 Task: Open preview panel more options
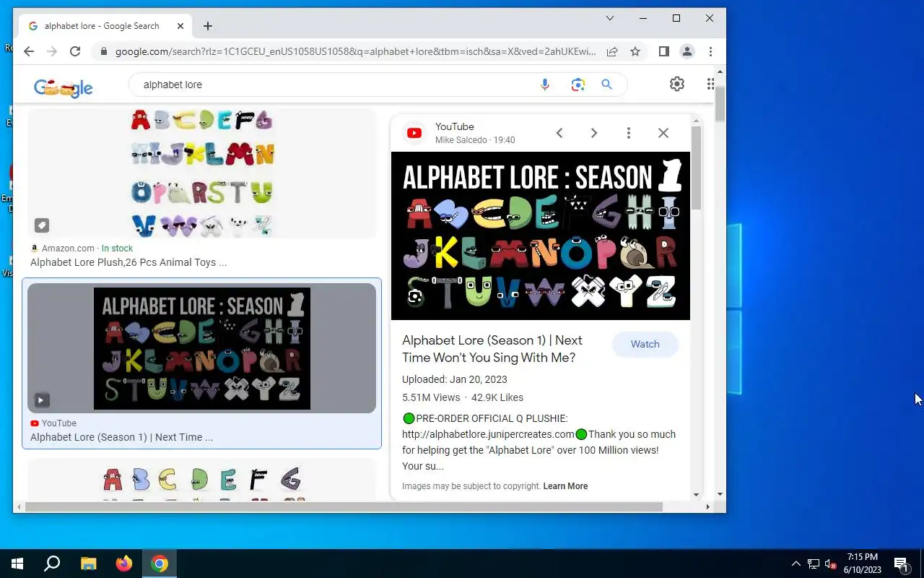629,133
